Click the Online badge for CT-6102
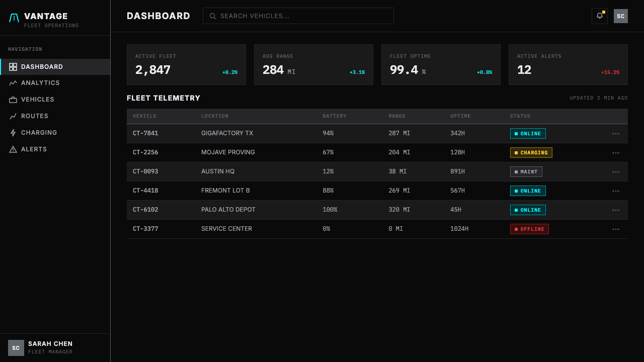 click(528, 210)
